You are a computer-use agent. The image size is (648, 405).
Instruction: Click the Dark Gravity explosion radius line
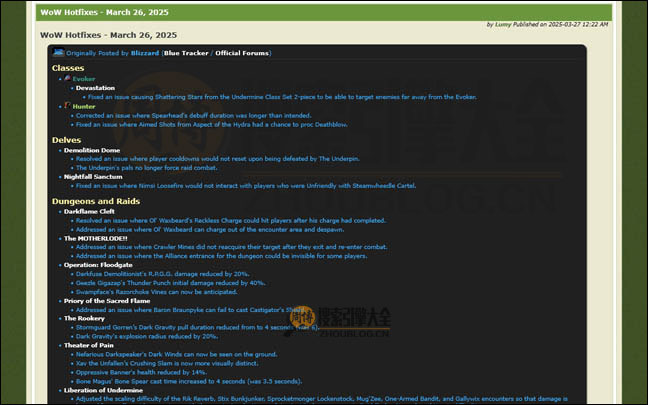point(147,336)
